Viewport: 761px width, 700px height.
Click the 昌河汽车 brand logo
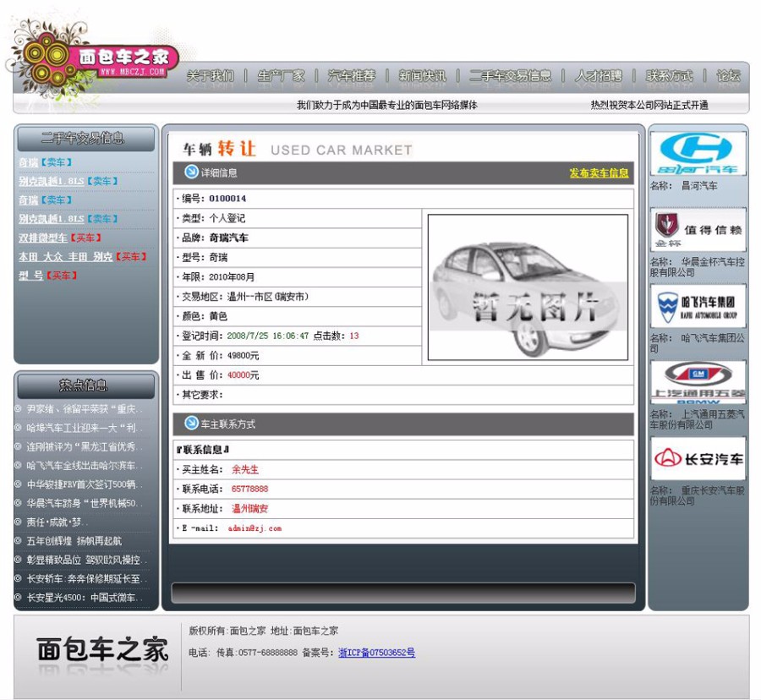pyautogui.click(x=698, y=152)
